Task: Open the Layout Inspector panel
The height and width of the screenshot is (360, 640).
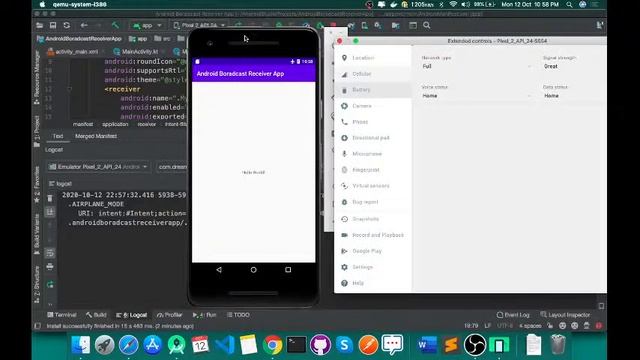Action: (565, 315)
